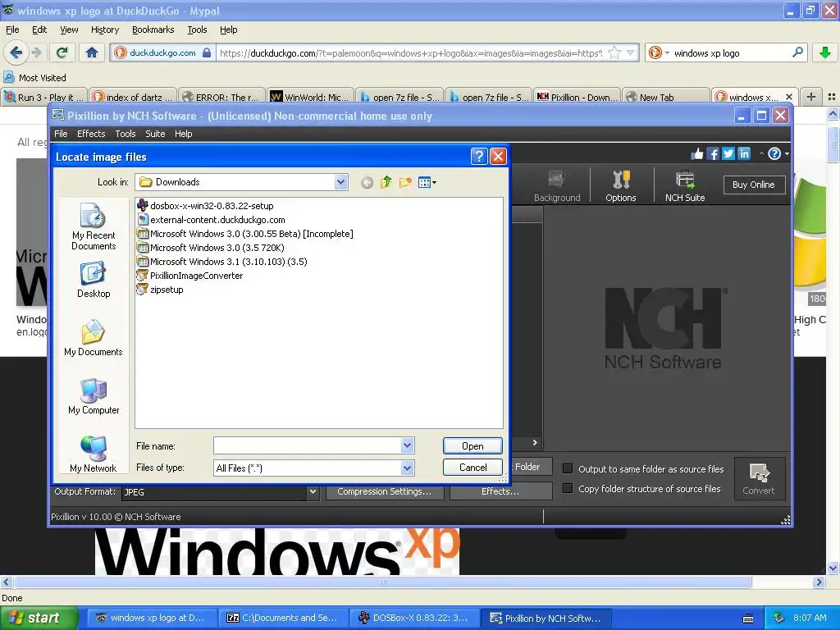Open the browser Bookmarks menu
Viewport: 840px width, 630px height.
click(x=153, y=30)
